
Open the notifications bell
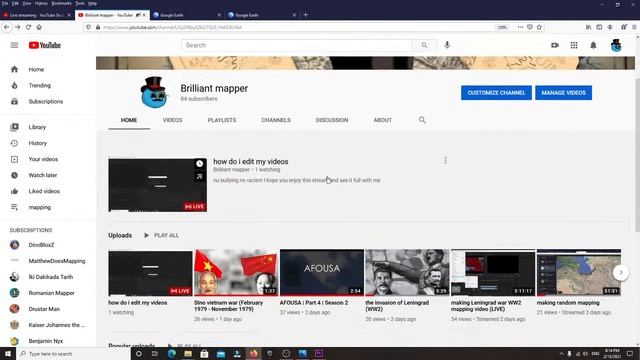593,45
